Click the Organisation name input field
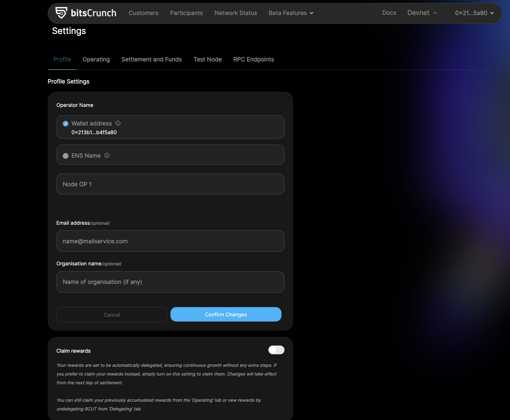510x420 pixels. tap(170, 282)
